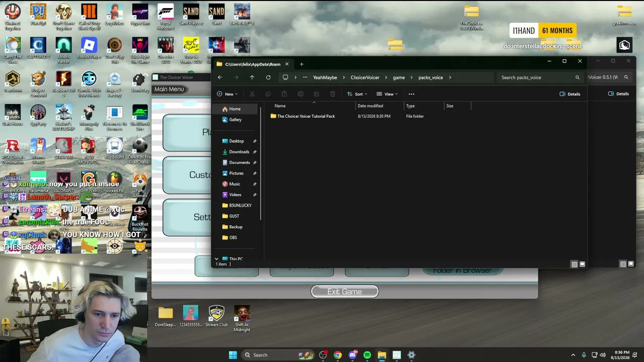Select The Choicer Voicer Tutorial Pack folder

(x=302, y=116)
